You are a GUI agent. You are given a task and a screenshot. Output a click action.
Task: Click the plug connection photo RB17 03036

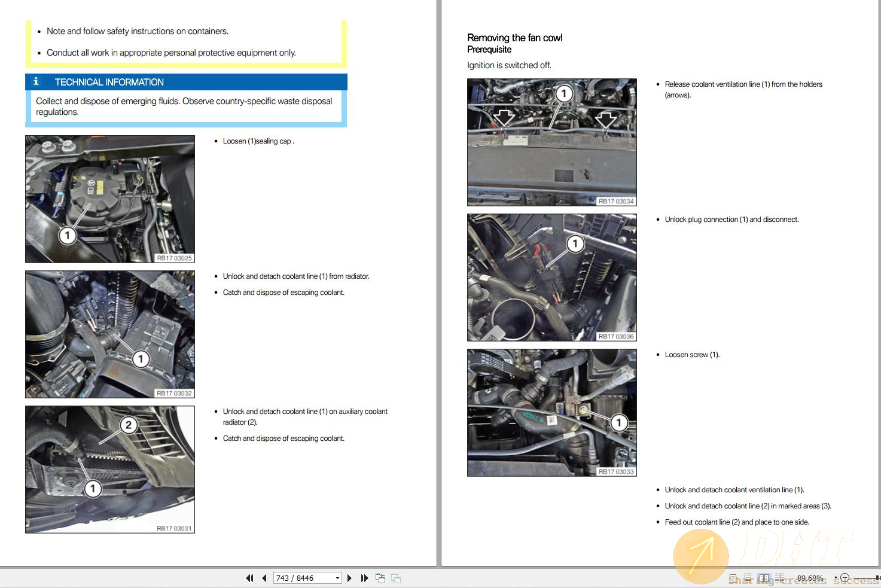point(552,278)
